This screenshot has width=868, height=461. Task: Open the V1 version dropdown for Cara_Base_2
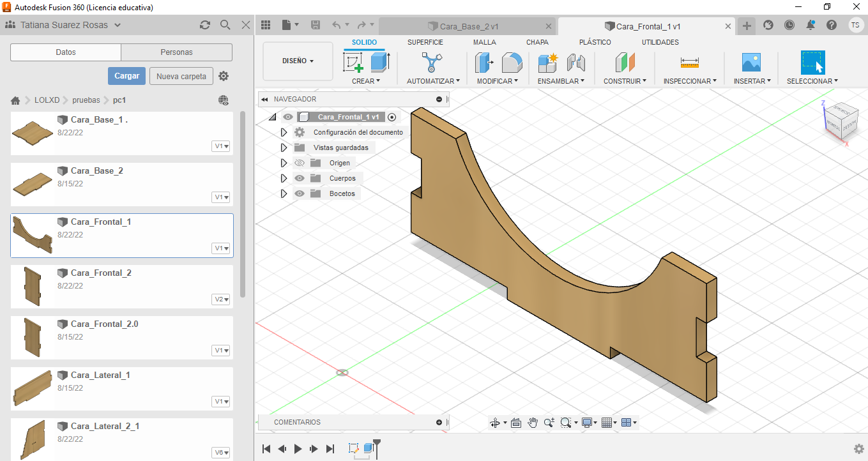(222, 197)
